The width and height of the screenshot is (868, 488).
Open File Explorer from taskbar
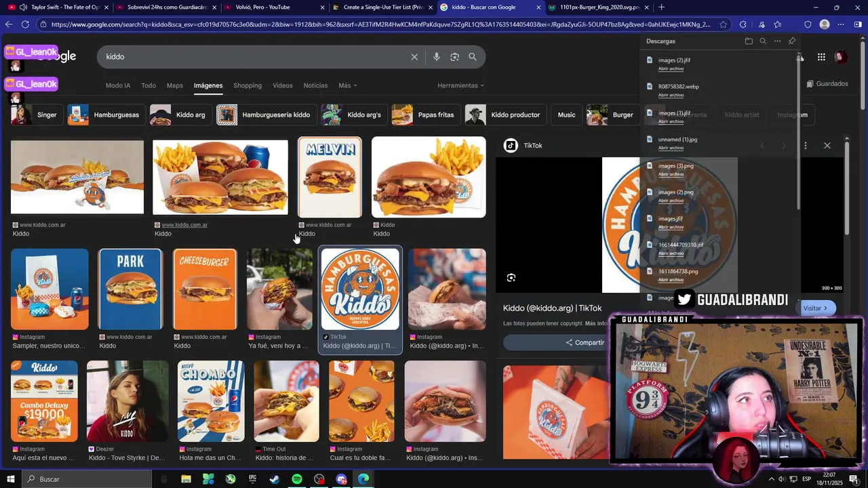coord(186,479)
